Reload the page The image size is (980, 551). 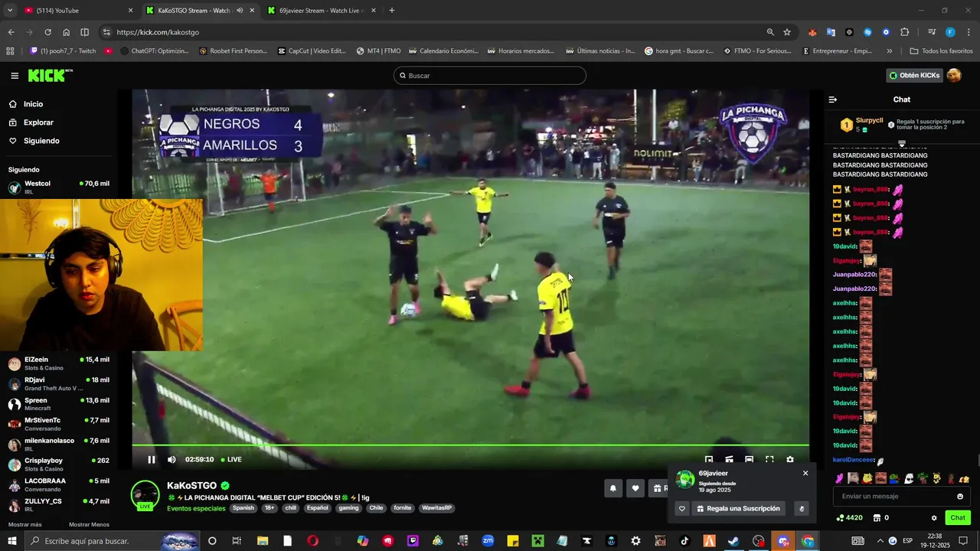pos(47,32)
